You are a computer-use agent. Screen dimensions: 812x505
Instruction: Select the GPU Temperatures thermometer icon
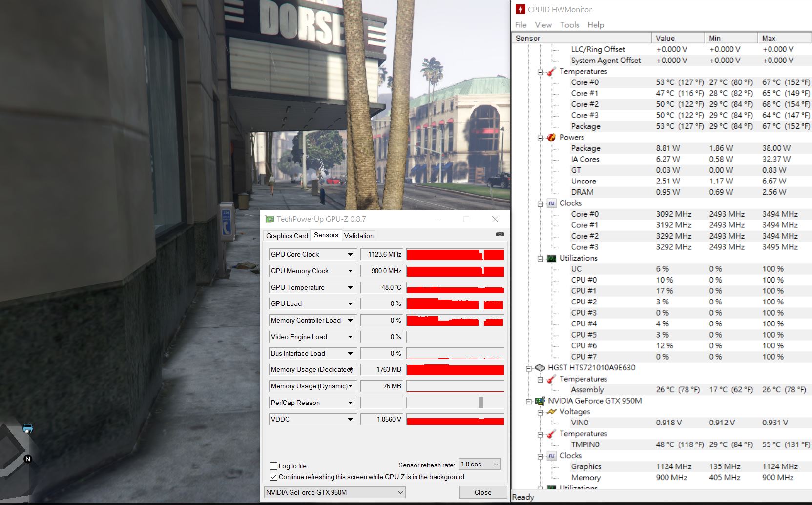(x=551, y=434)
